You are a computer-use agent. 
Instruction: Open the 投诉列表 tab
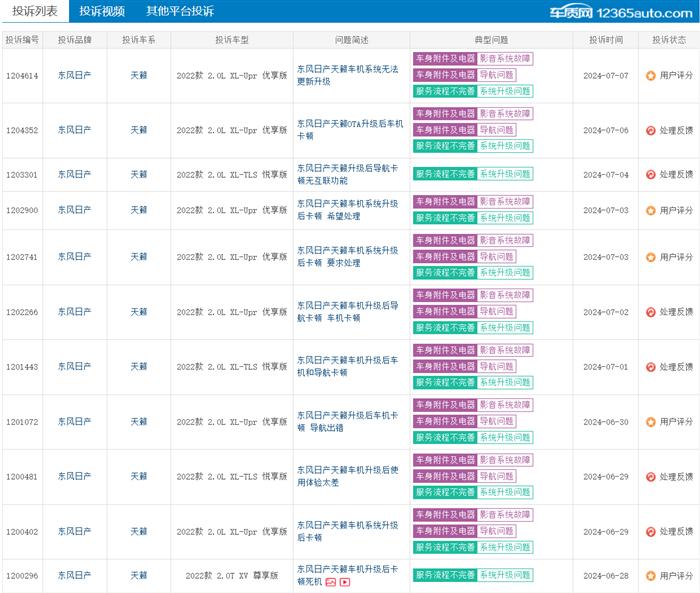coord(35,11)
